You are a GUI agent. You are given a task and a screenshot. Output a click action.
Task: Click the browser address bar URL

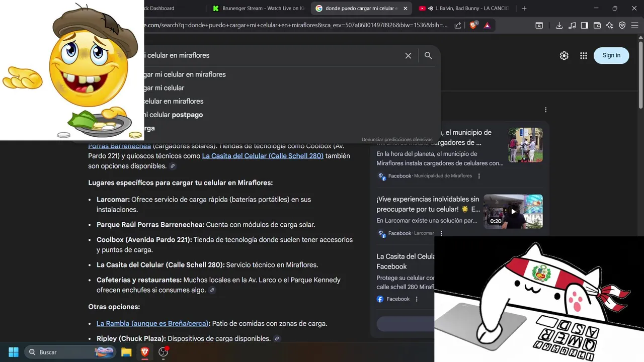click(x=297, y=25)
